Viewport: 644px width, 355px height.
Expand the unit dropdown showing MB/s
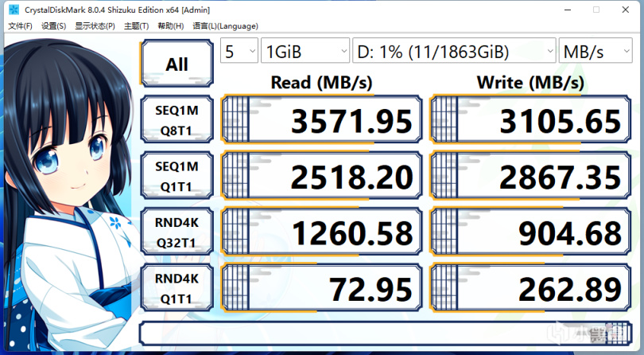pos(596,51)
